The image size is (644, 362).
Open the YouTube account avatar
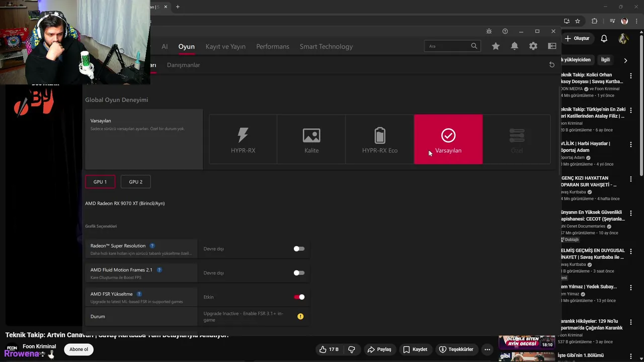coord(623,39)
